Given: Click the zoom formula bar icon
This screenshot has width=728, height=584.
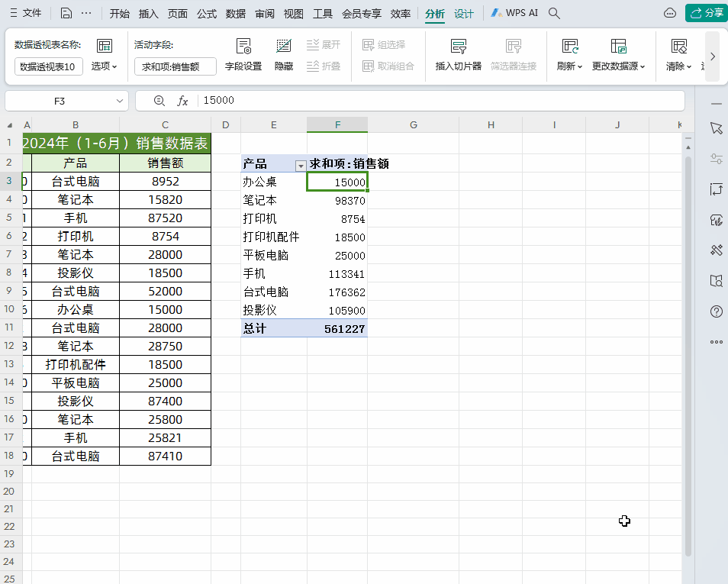Looking at the screenshot, I should [x=159, y=100].
